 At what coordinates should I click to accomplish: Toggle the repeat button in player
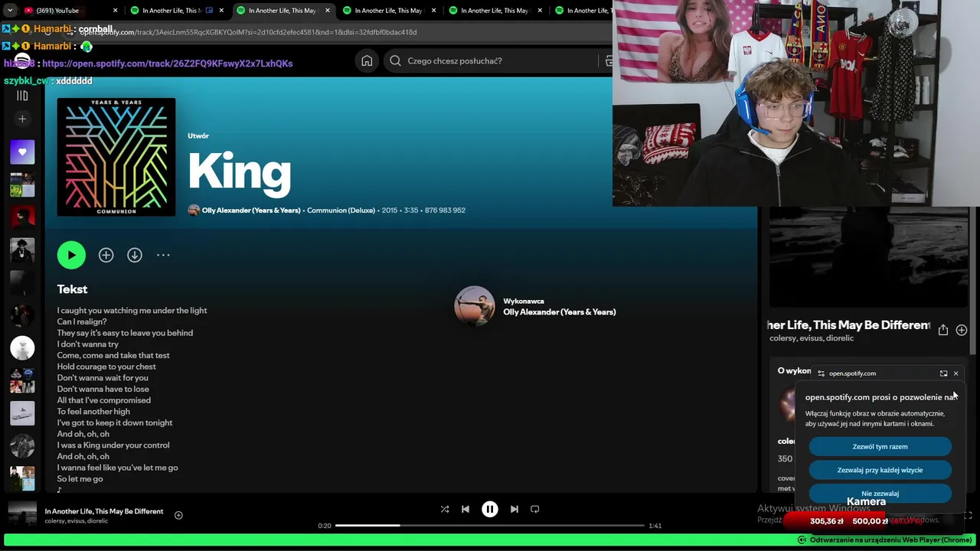point(535,509)
